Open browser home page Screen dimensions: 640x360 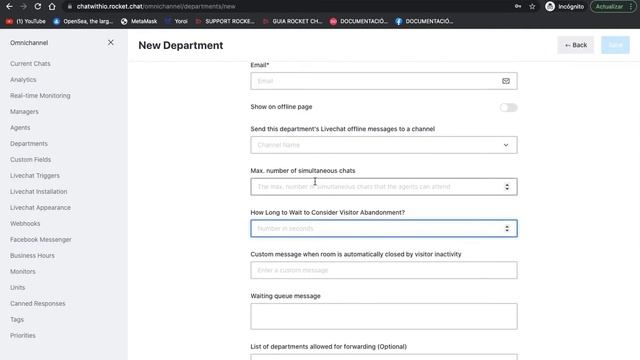(52, 7)
